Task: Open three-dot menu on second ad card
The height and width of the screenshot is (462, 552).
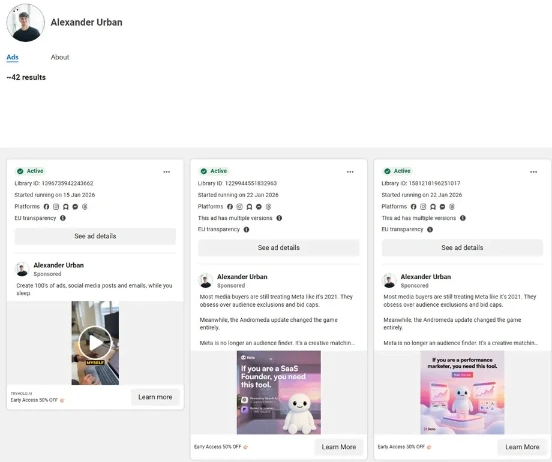Action: [350, 172]
